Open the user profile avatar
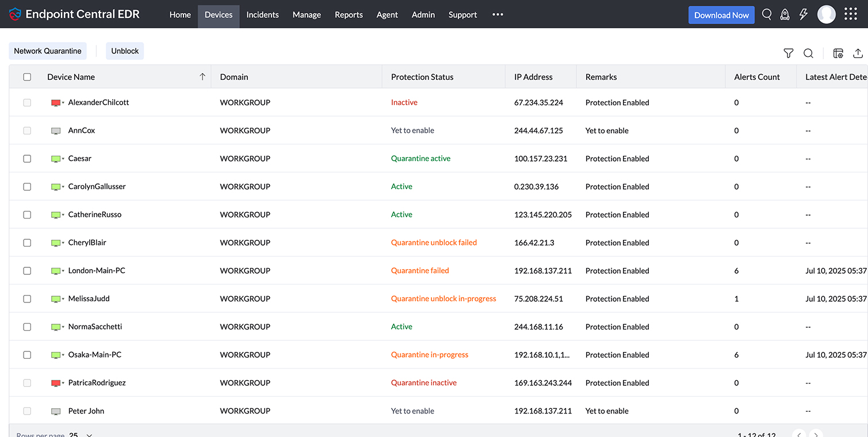Viewport: 868px width, 437px height. (x=827, y=14)
